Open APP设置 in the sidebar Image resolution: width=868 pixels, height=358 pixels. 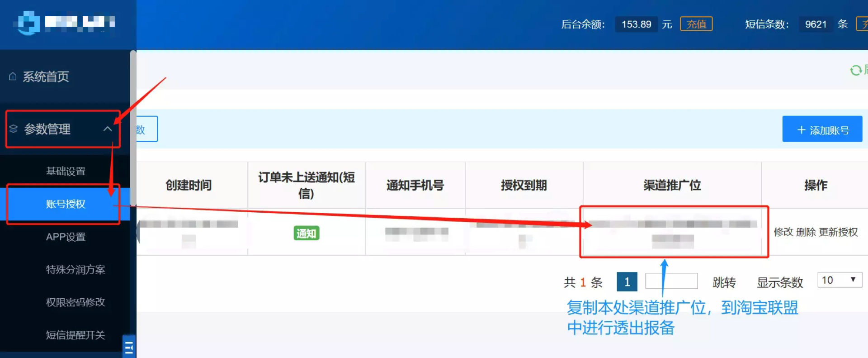66,237
